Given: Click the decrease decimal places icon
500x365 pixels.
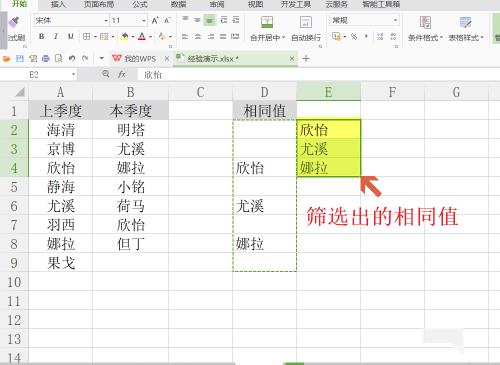Looking at the screenshot, I should [393, 36].
